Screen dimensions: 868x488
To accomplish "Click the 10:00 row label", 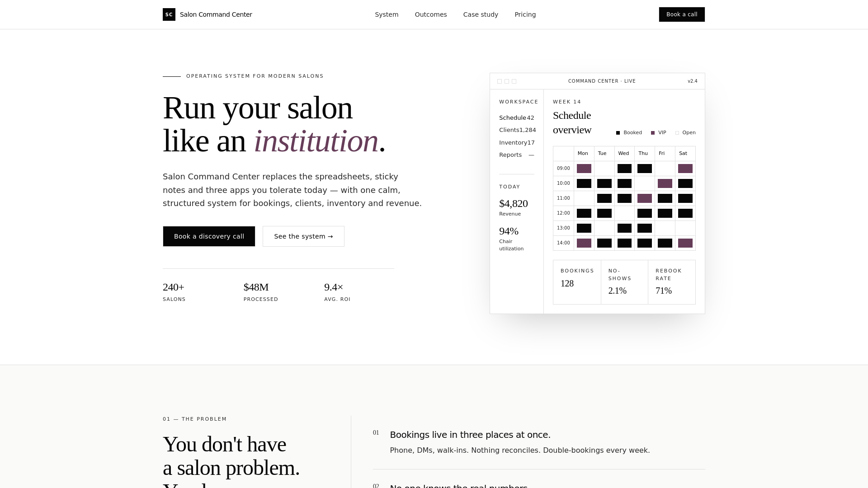I will tap(563, 183).
